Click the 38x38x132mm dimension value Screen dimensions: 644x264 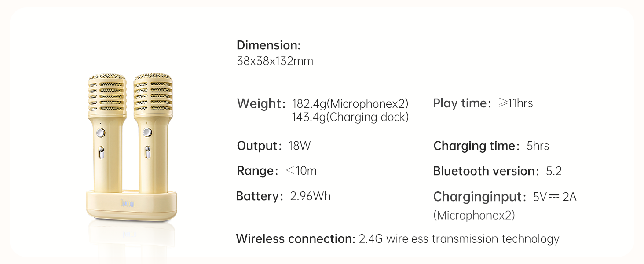(x=275, y=61)
